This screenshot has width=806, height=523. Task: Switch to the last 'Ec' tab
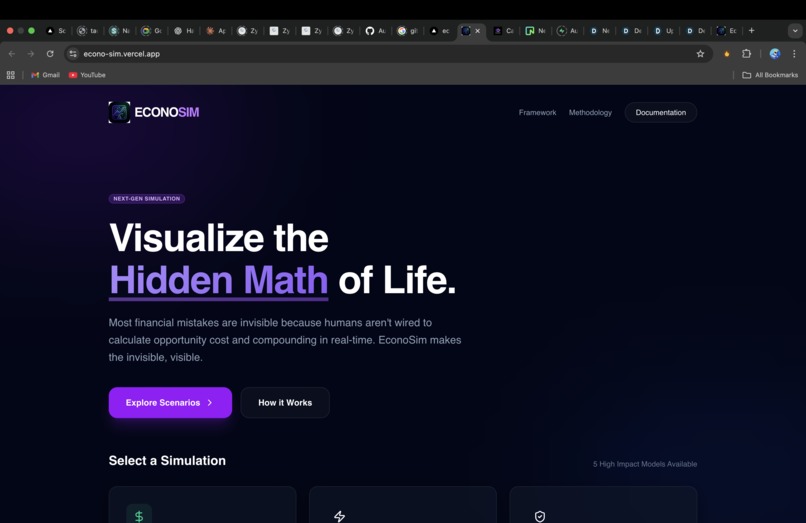(x=727, y=31)
